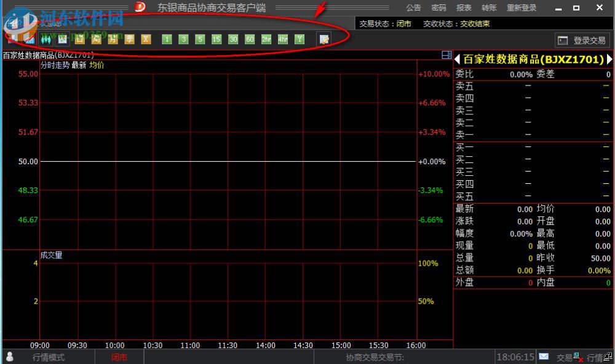Screen dimensions: 615x364
Task: Click 重新登录 to log in again
Action: [522, 7]
